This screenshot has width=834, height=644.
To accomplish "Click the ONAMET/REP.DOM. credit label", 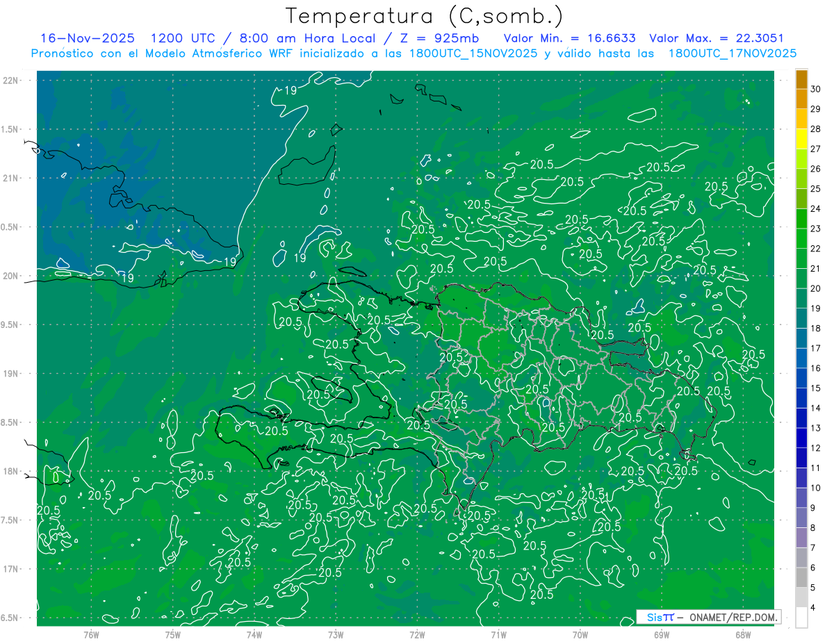I will tap(733, 617).
